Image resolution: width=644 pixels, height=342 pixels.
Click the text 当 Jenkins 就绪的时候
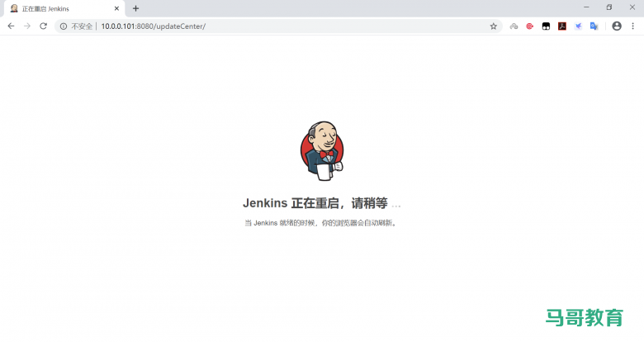pyautogui.click(x=280, y=223)
